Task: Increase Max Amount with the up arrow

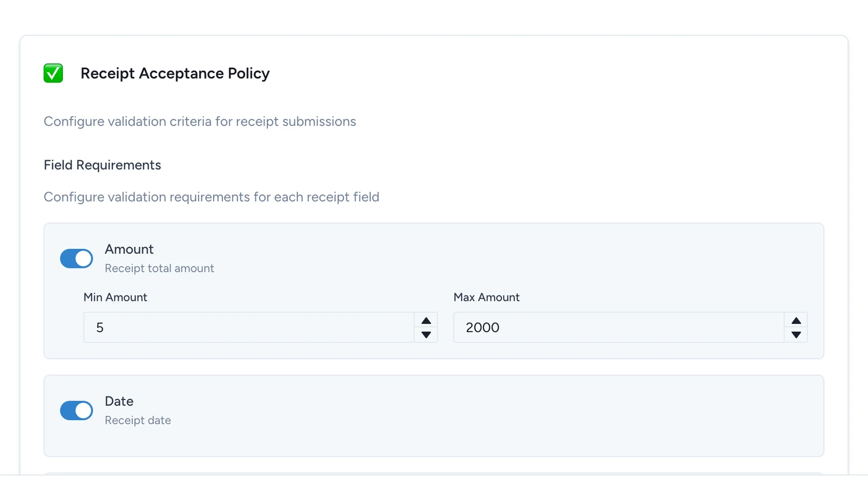Action: pos(796,320)
